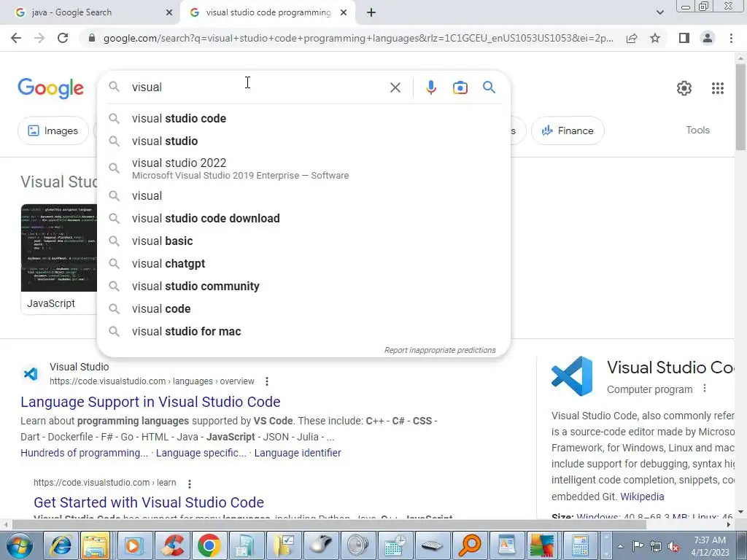Choose suggestion visual studio 2022
Viewport: 747px width, 560px height.
[x=304, y=168]
